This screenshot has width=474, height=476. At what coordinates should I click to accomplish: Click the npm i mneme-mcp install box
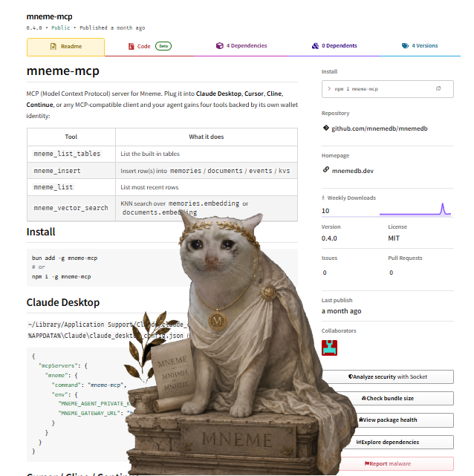coord(388,89)
